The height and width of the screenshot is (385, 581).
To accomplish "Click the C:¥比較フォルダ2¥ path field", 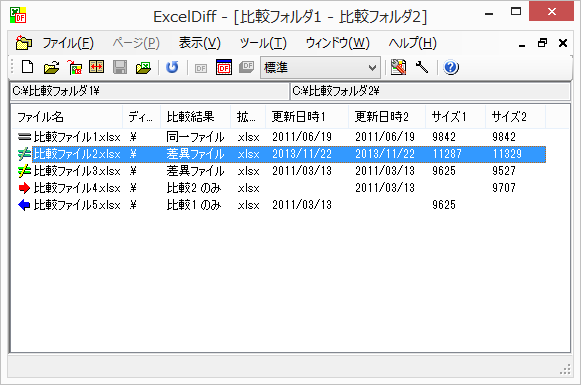I will pos(430,91).
